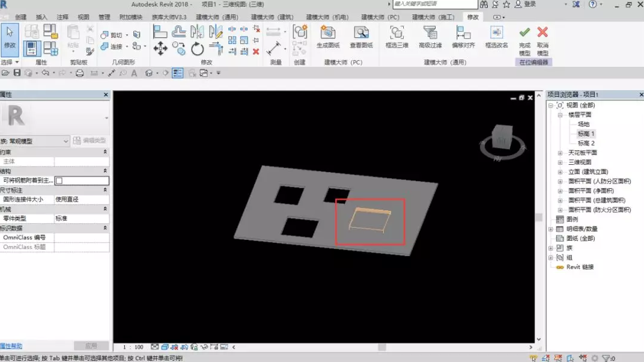Select 场地 in project browser

[583, 124]
